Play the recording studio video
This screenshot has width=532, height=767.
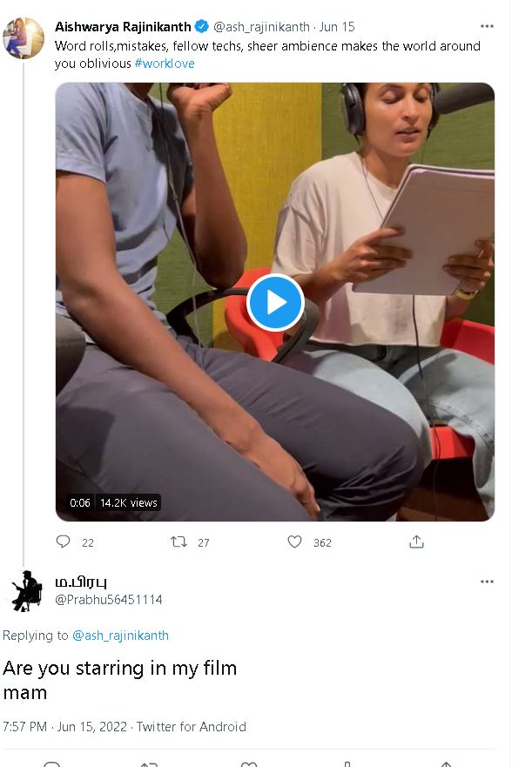(x=275, y=302)
